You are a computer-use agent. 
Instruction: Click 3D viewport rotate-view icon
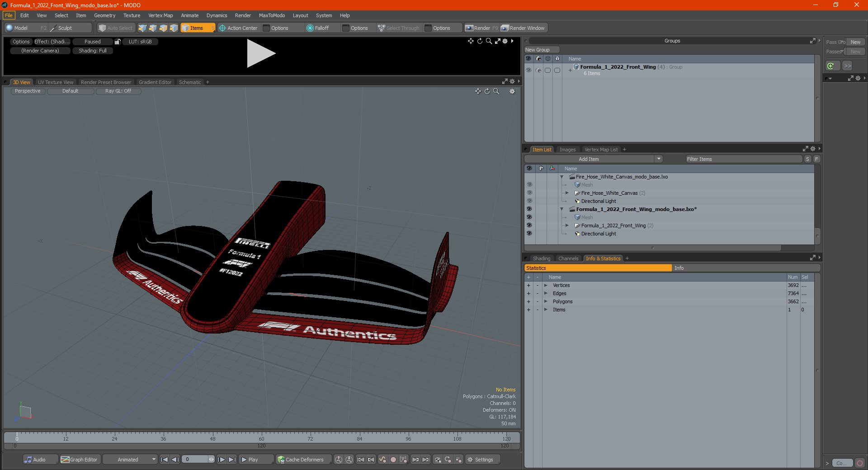point(487,91)
